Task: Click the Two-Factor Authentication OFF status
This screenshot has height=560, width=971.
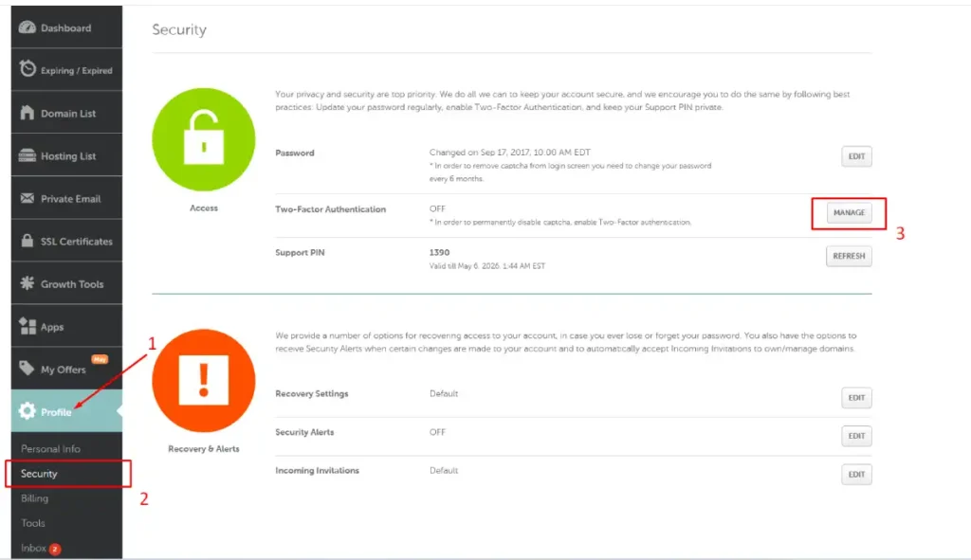Action: coord(437,208)
